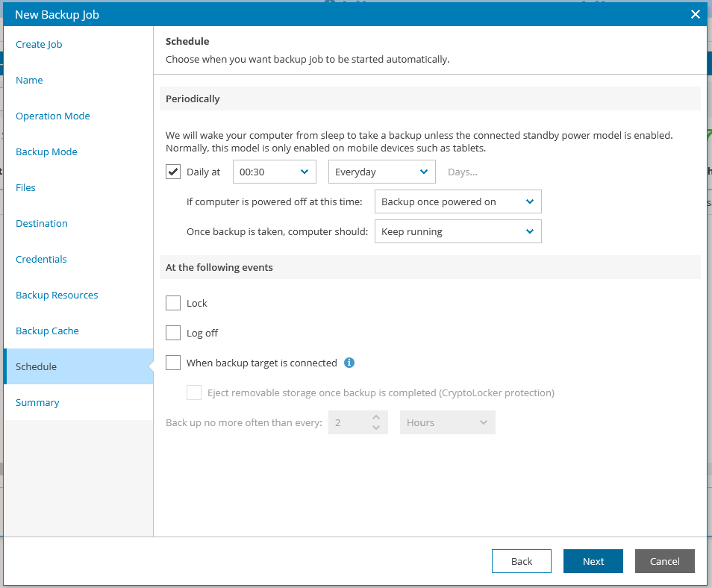Close the New Backup Job wizard
The width and height of the screenshot is (712, 588).
[x=695, y=13]
